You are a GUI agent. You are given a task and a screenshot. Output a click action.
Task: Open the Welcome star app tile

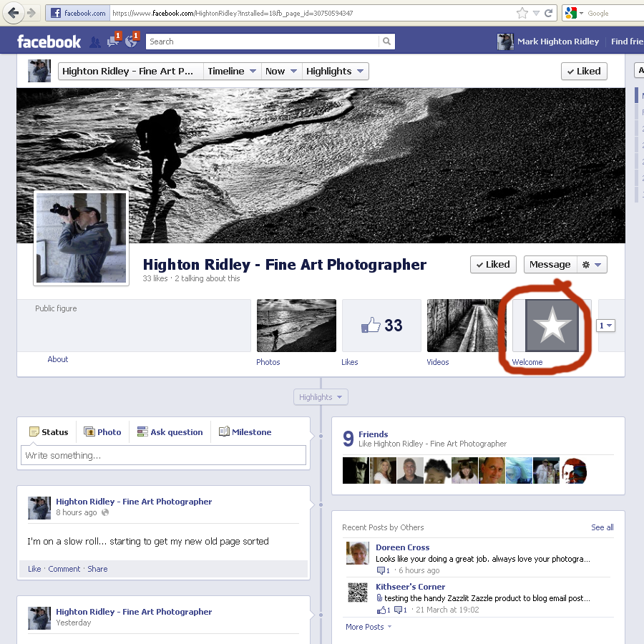(x=552, y=326)
